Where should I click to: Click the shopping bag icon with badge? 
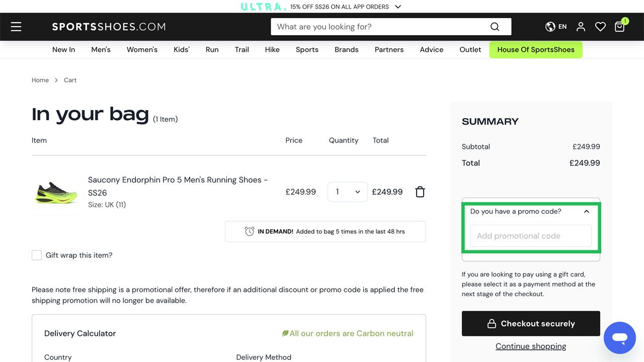tap(619, 27)
